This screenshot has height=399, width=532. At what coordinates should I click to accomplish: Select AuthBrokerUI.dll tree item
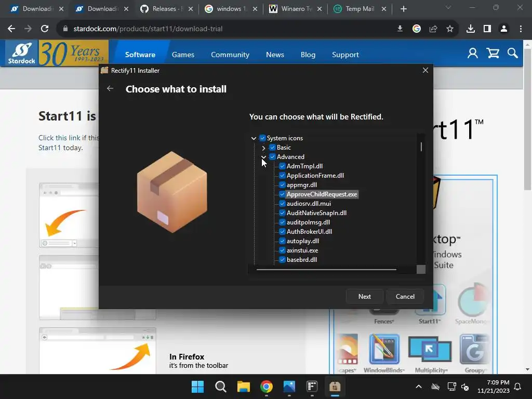coord(309,232)
